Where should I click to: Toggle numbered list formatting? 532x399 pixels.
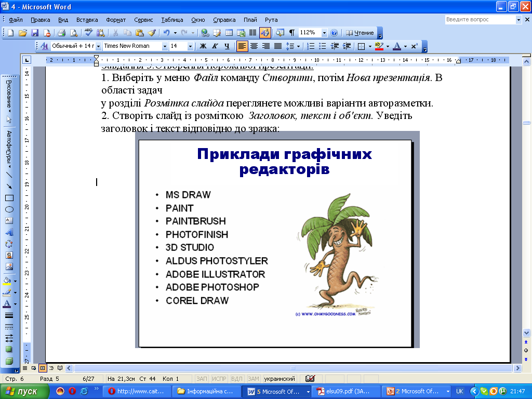[x=311, y=46]
